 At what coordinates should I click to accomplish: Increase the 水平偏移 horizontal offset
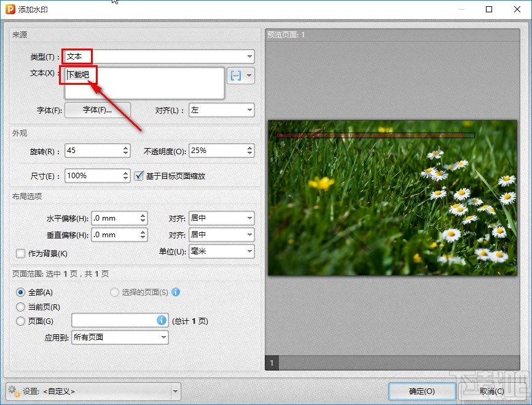tap(143, 215)
